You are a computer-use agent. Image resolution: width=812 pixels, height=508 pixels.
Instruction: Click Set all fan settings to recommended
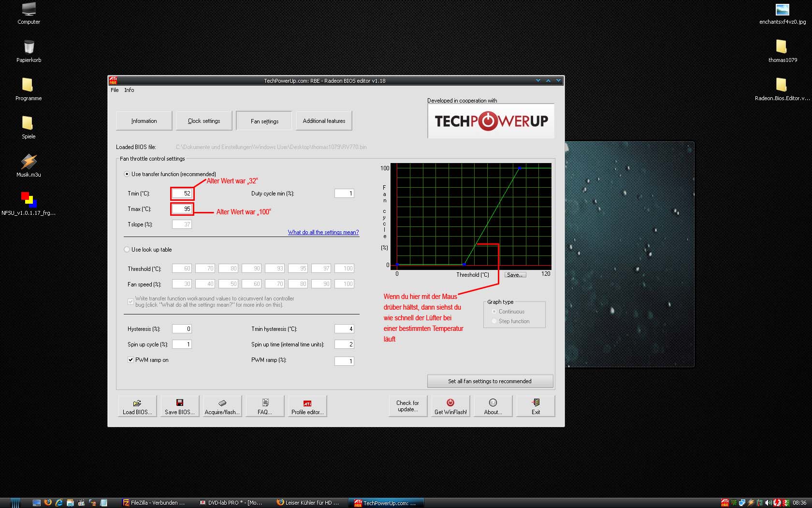(490, 381)
